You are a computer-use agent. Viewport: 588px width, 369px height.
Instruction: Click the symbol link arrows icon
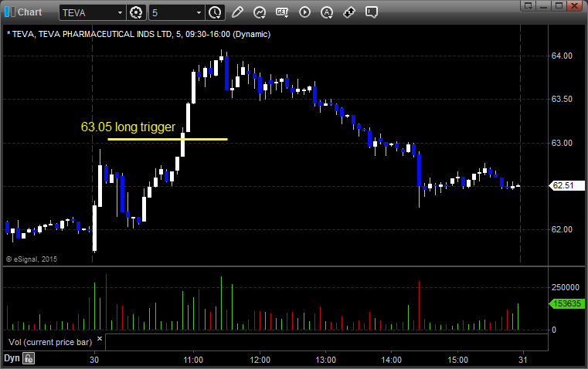coord(349,12)
